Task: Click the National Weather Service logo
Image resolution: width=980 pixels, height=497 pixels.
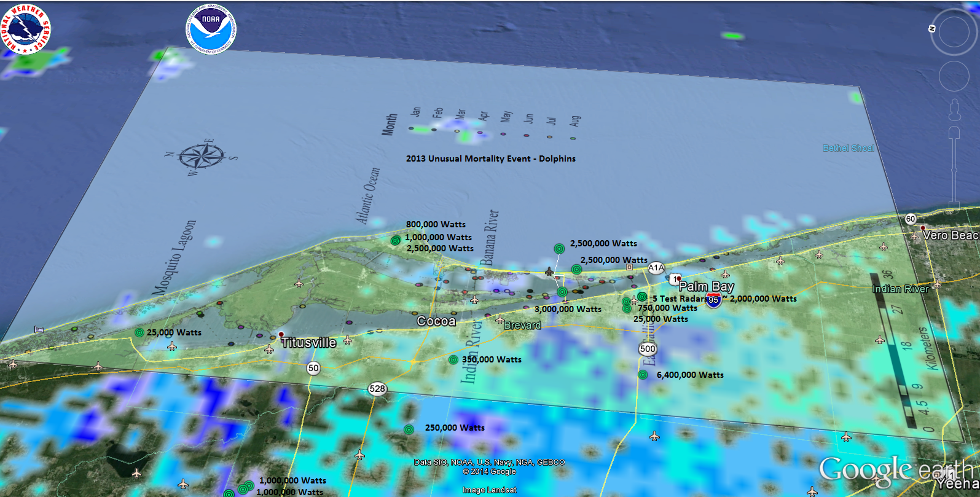Action: (x=25, y=29)
